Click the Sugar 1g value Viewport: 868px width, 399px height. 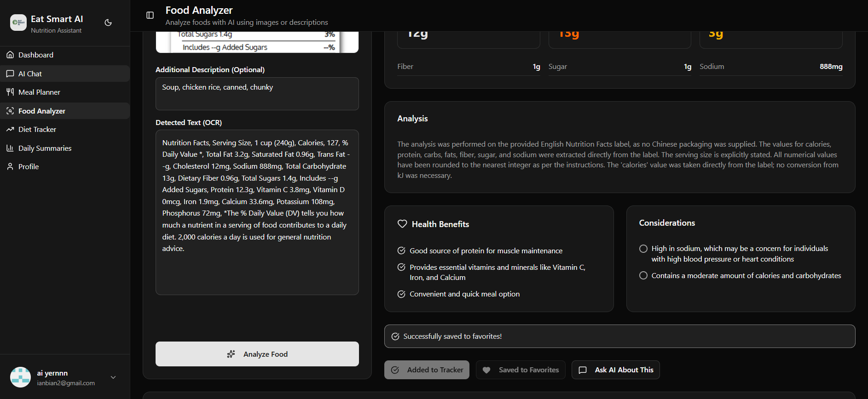pyautogui.click(x=688, y=67)
